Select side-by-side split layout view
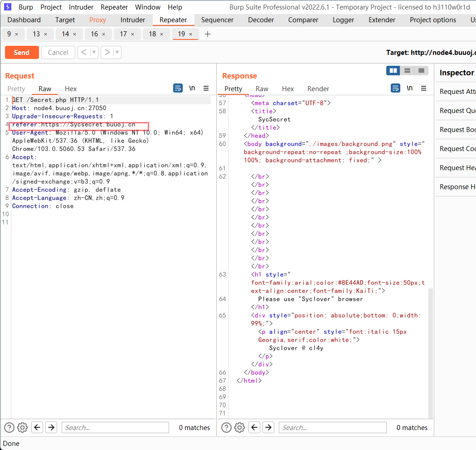Image resolution: width=476 pixels, height=450 pixels. 393,70
